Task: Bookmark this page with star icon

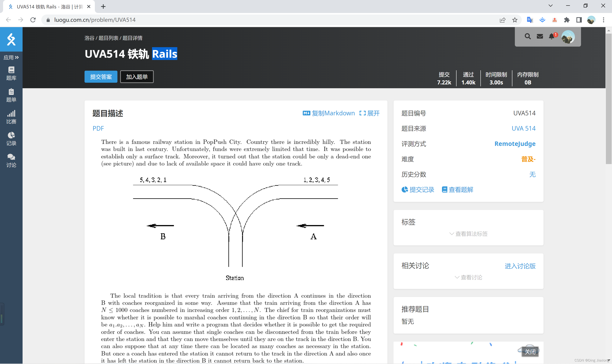Action: 515,20
